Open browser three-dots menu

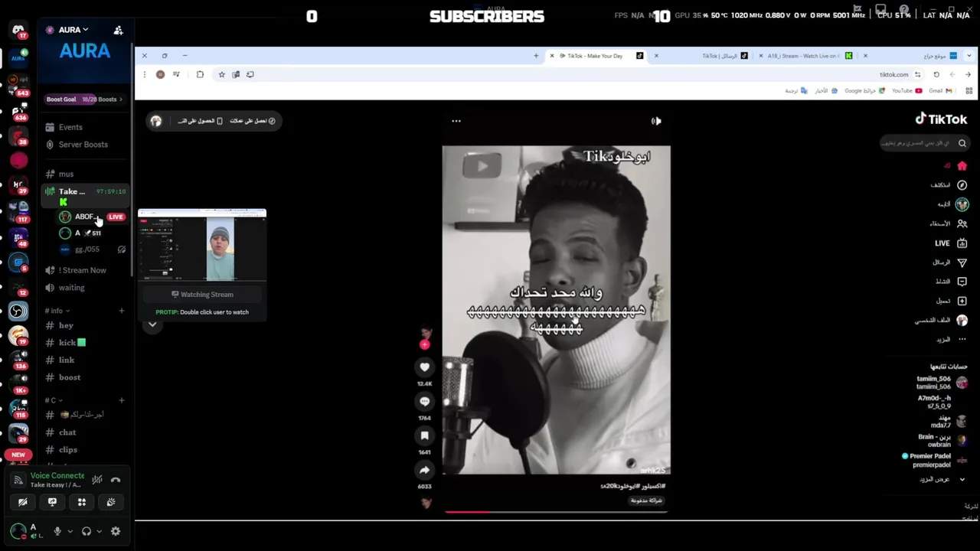(145, 74)
